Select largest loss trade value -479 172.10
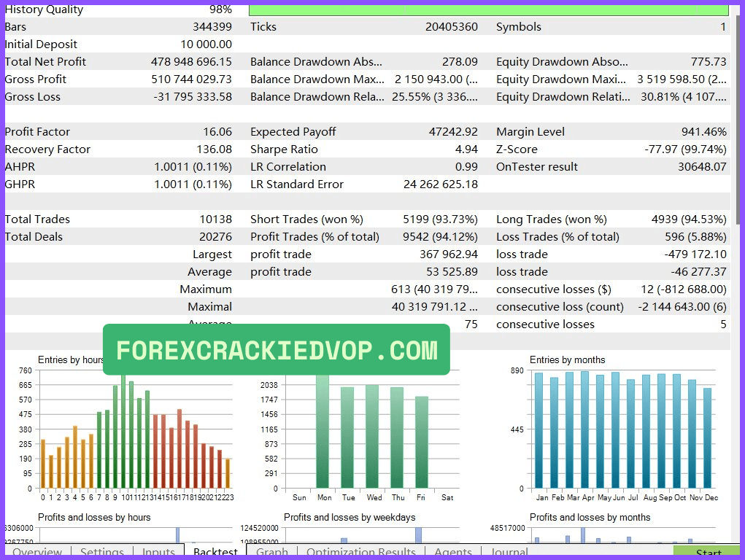 click(695, 254)
